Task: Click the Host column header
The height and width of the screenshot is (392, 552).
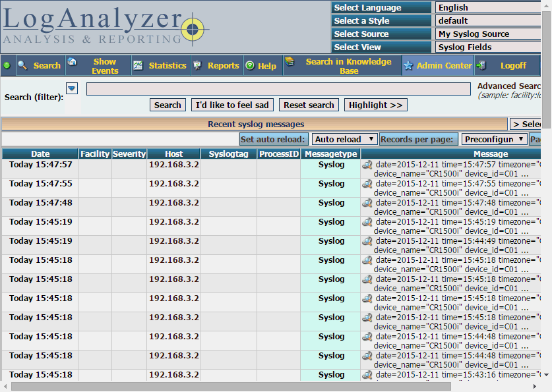Action: pyautogui.click(x=173, y=154)
